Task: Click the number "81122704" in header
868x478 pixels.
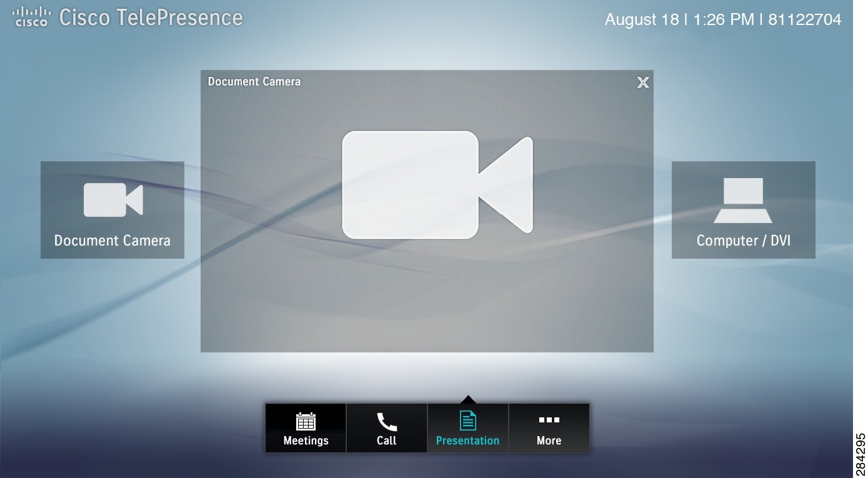Action: (x=805, y=19)
